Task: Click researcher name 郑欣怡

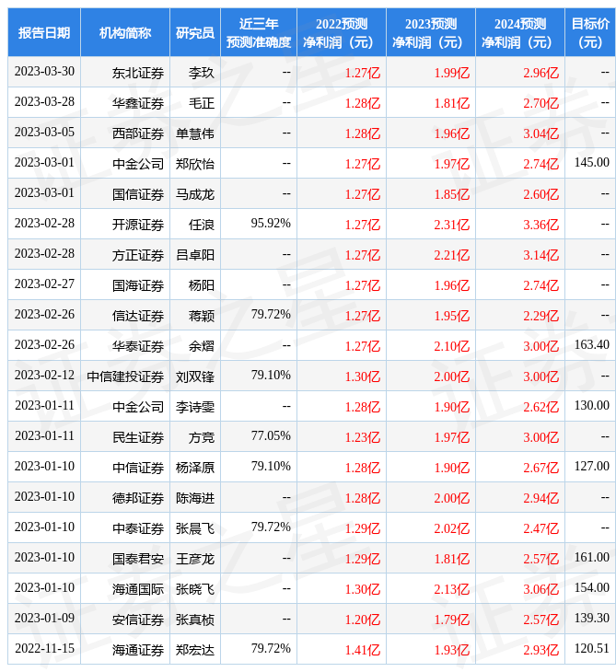Action: pos(195,164)
